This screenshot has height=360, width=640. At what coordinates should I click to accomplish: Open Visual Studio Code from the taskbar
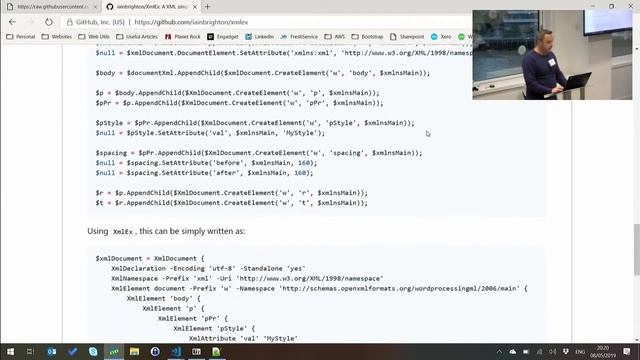click(176, 351)
